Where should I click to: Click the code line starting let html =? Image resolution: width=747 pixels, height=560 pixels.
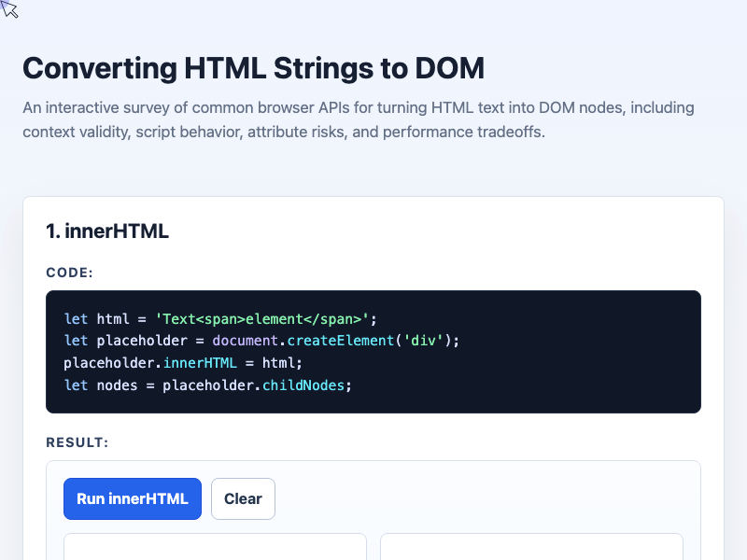(220, 318)
